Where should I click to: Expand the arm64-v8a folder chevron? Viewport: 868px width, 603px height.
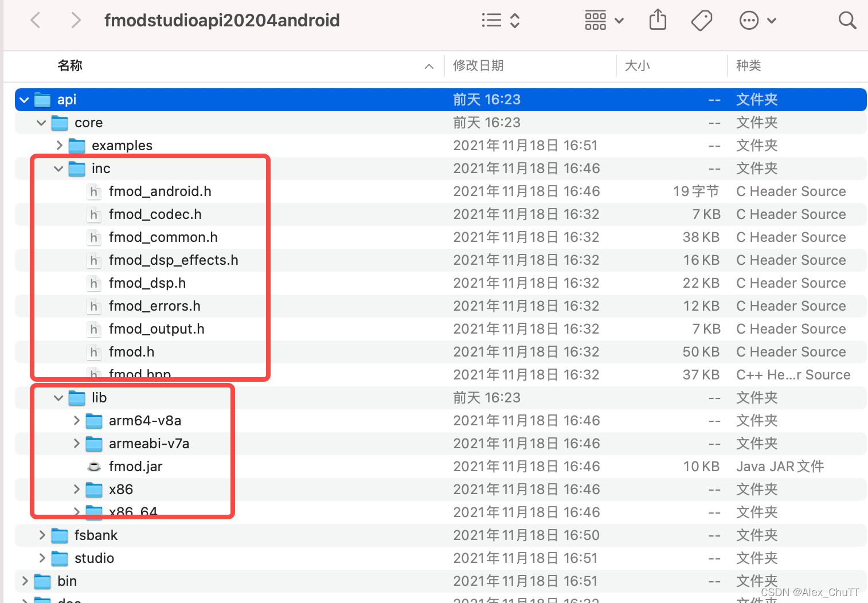76,421
